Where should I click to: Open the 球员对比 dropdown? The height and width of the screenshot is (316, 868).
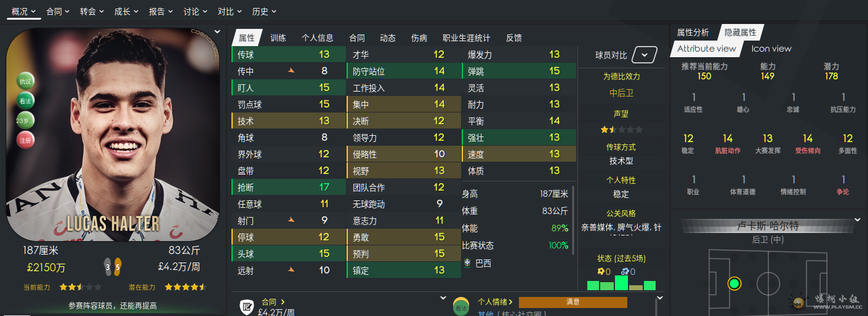coord(644,55)
